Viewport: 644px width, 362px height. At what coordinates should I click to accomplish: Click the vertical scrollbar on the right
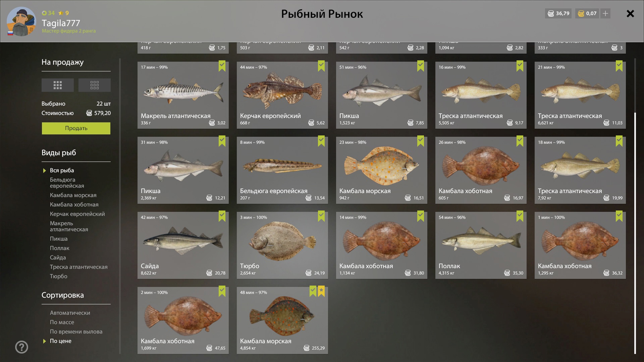point(635,233)
